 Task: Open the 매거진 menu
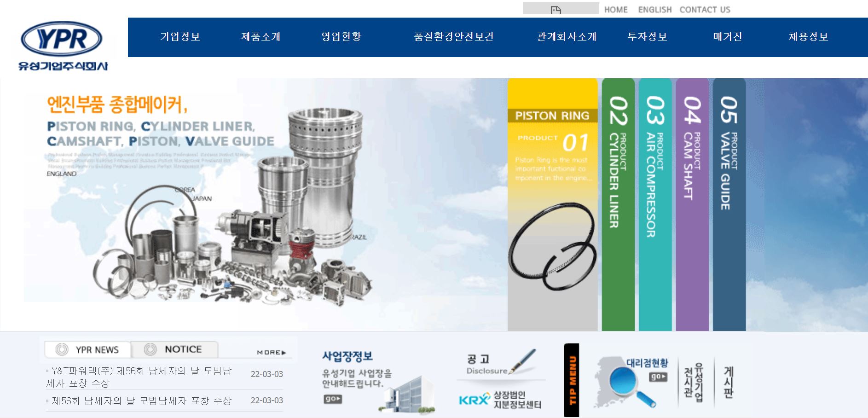pyautogui.click(x=728, y=37)
